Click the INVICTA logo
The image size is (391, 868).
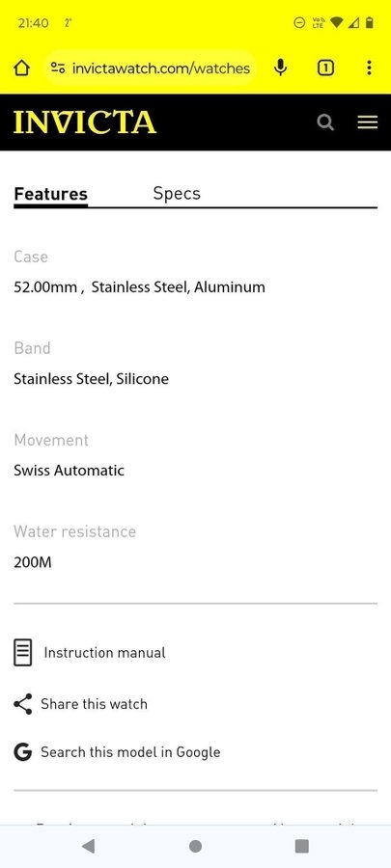(x=85, y=122)
